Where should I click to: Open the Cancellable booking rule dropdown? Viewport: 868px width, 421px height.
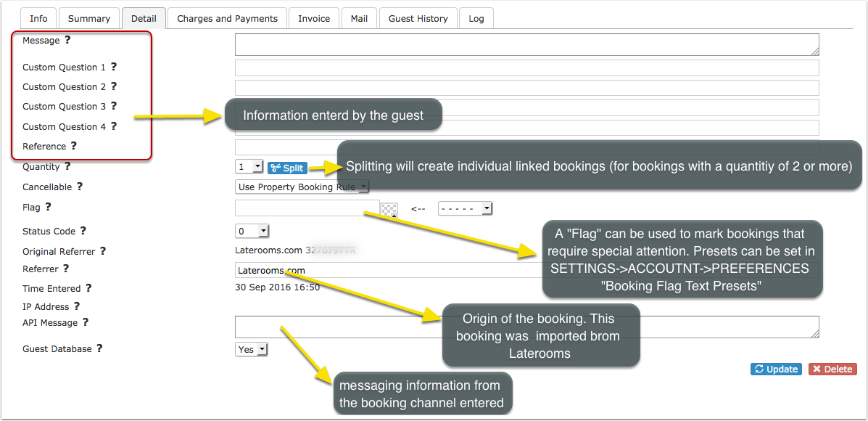(302, 187)
